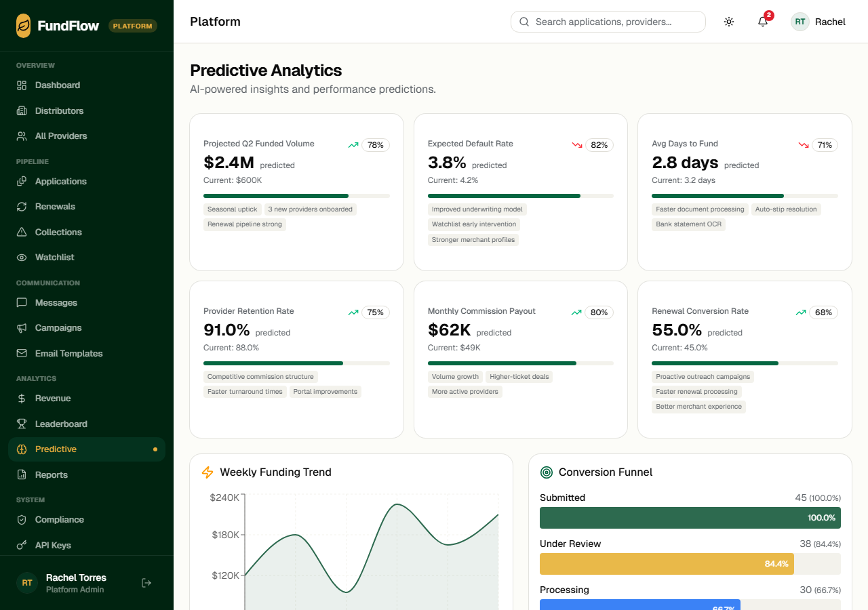Viewport: 868px width, 610px height.
Task: Click the Messages chat bubble icon
Action: [x=22, y=302]
